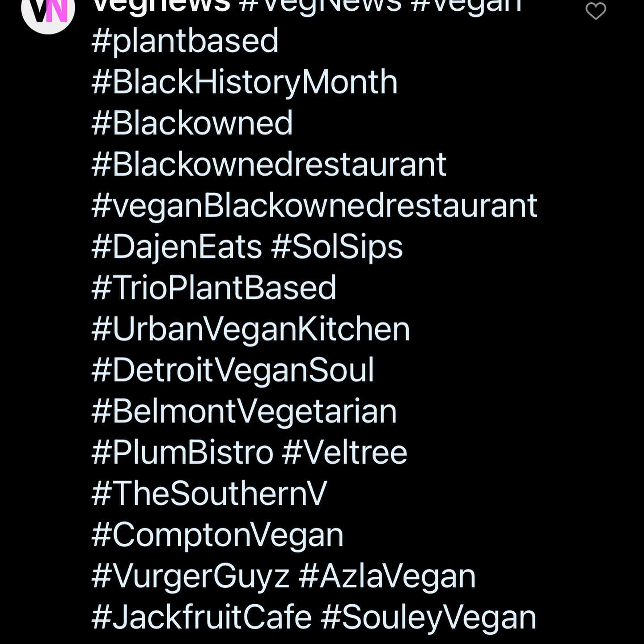Open the #Veltree hashtag
The height and width of the screenshot is (644, 644).
pyautogui.click(x=345, y=452)
